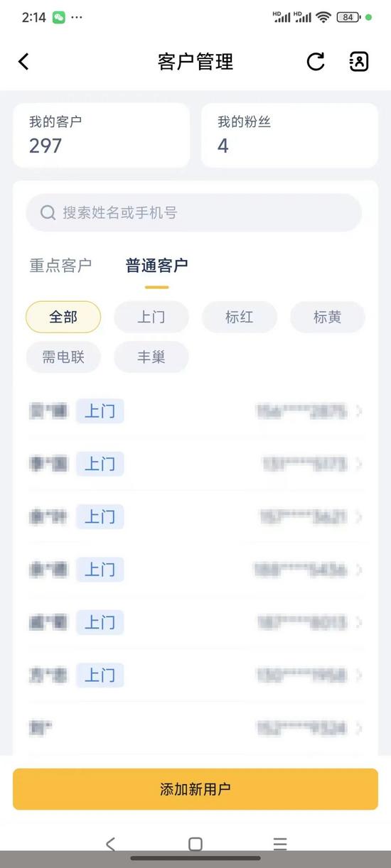The image size is (391, 868).
Task: Tap the back arrow in the header
Action: (x=23, y=62)
